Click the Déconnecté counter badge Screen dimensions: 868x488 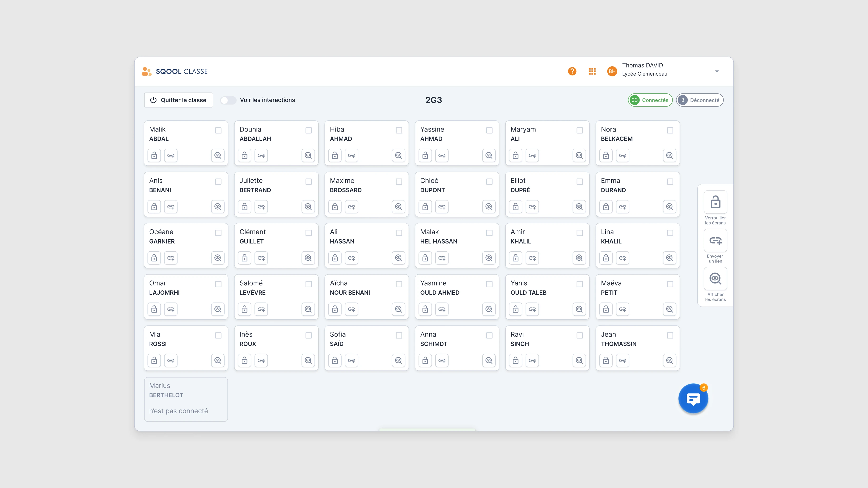[700, 100]
